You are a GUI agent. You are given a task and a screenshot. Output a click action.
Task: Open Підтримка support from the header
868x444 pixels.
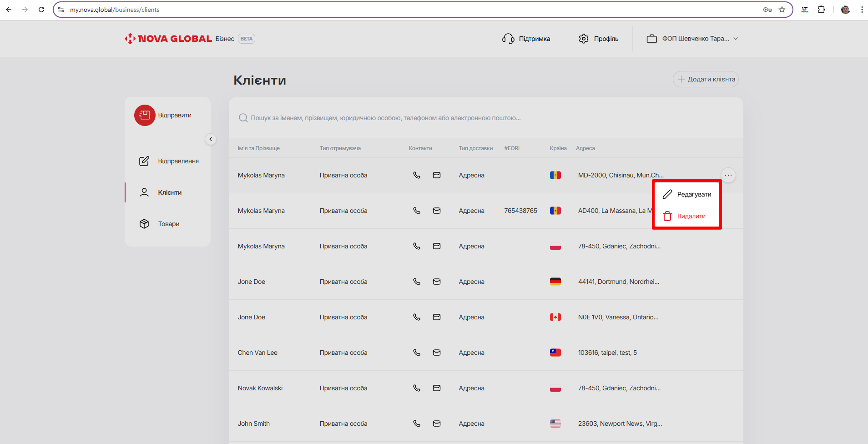526,39
